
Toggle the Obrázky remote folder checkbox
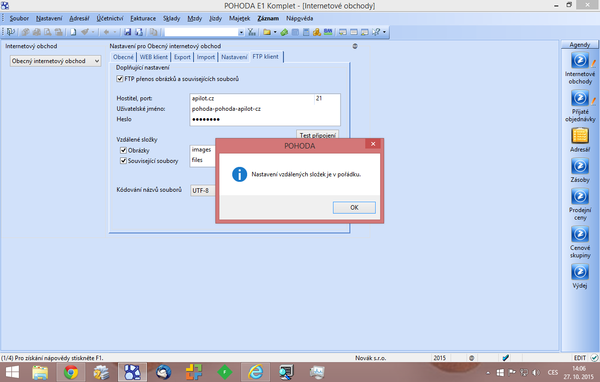(x=123, y=150)
